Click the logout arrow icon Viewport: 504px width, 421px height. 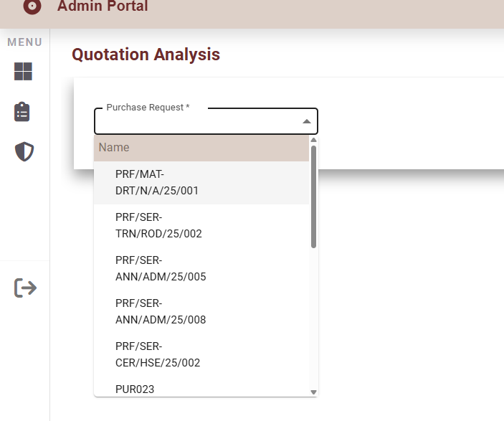coord(26,288)
